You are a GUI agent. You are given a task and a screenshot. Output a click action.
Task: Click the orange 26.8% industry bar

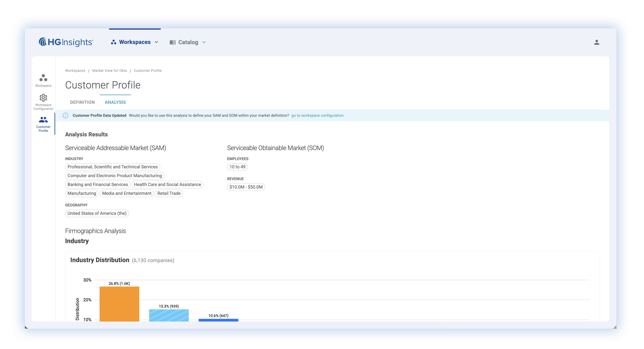click(119, 303)
